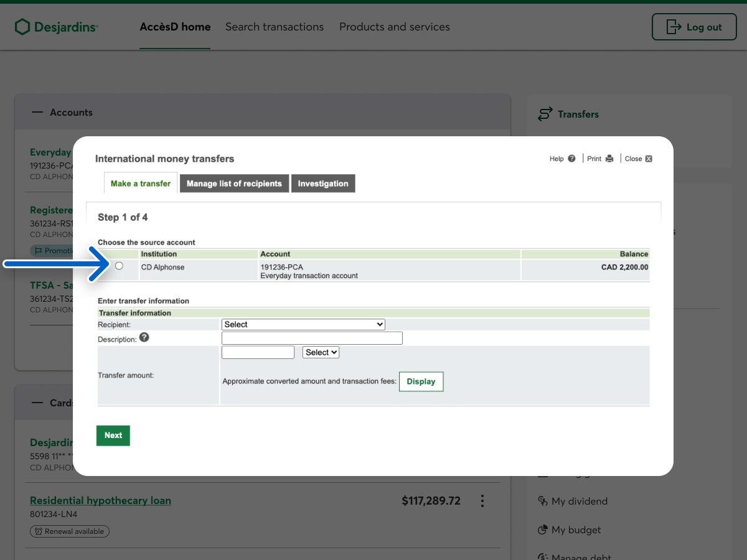Click the Print printer icon
Viewport: 747px width, 560px height.
609,159
